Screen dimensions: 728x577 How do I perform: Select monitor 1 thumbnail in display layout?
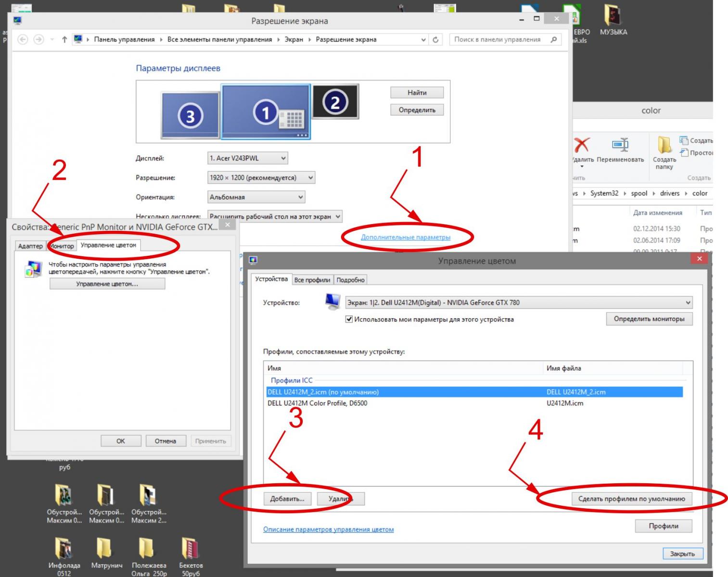(266, 112)
